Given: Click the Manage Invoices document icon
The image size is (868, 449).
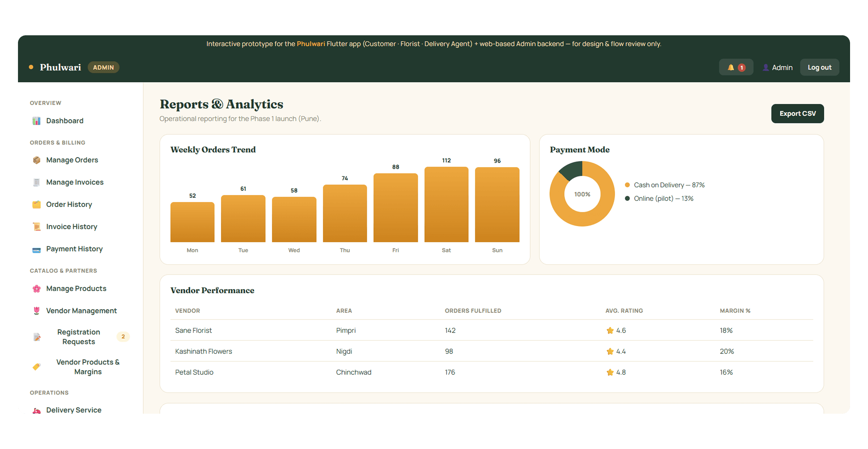Looking at the screenshot, I should click(36, 182).
